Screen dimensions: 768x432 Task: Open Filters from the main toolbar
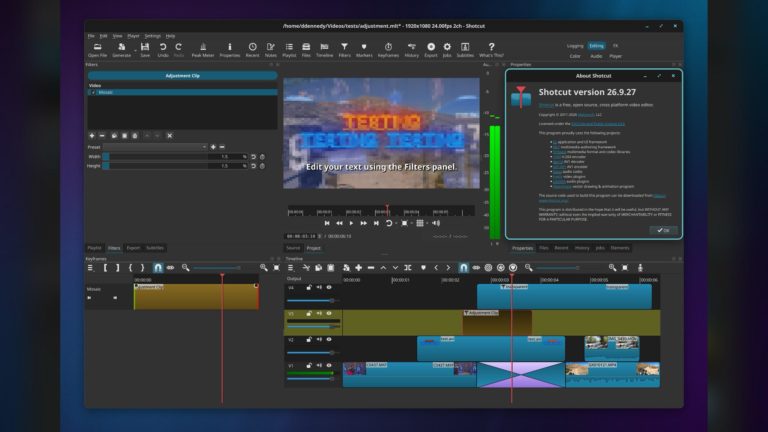344,49
